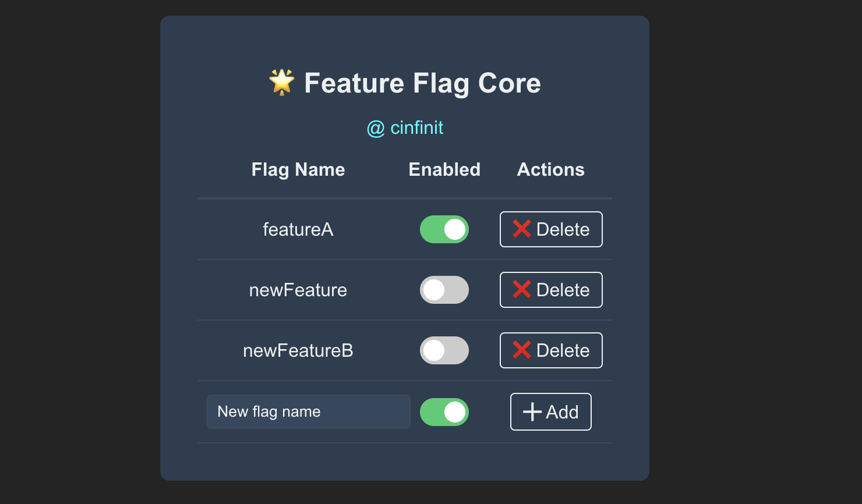Image resolution: width=862 pixels, height=504 pixels.
Task: Click the red X icon for newFeatureB
Action: coord(522,350)
